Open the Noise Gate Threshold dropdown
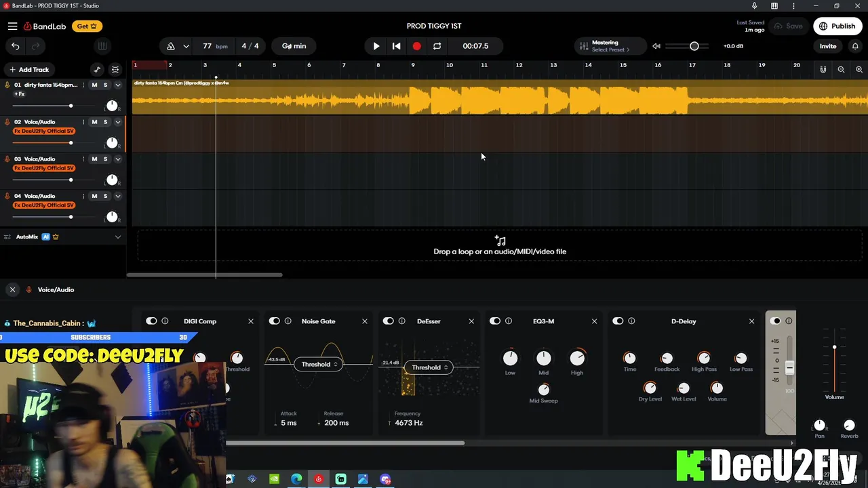 (319, 364)
